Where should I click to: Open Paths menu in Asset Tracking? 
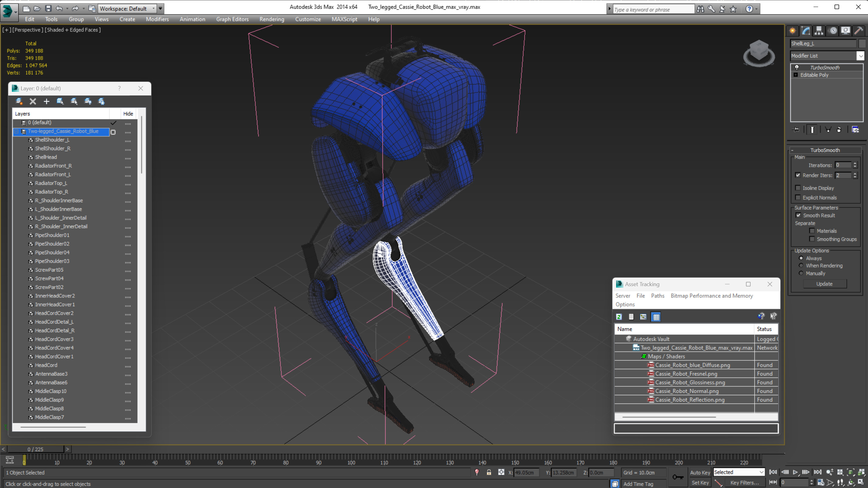click(x=657, y=296)
